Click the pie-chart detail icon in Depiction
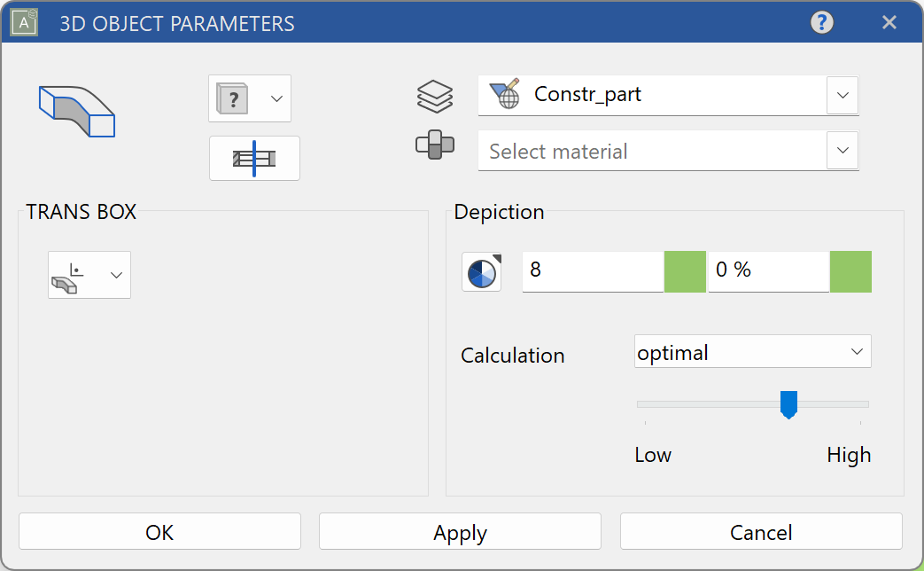 click(x=481, y=271)
